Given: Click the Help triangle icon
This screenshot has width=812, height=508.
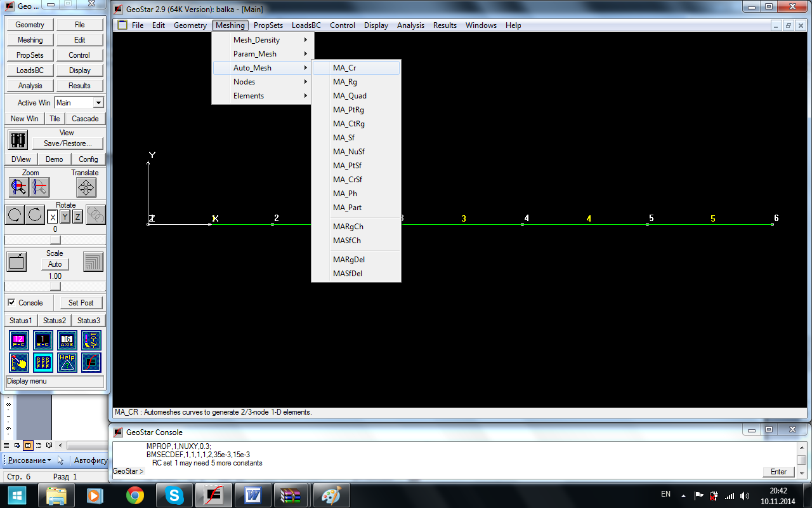Looking at the screenshot, I should tap(67, 363).
